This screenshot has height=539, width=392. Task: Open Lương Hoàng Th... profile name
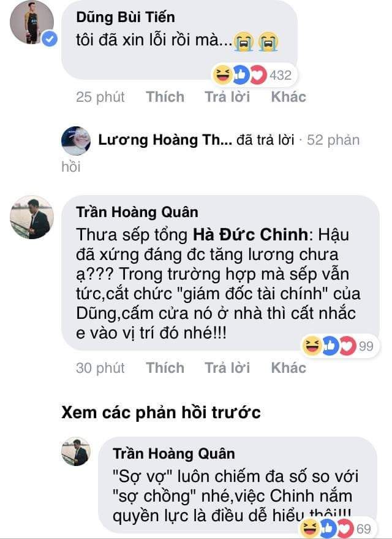point(165,140)
